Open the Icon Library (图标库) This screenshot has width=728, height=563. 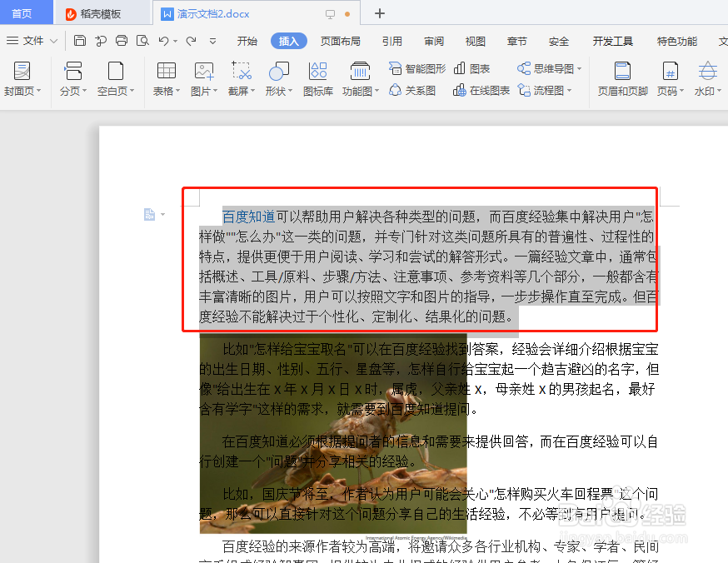point(318,79)
